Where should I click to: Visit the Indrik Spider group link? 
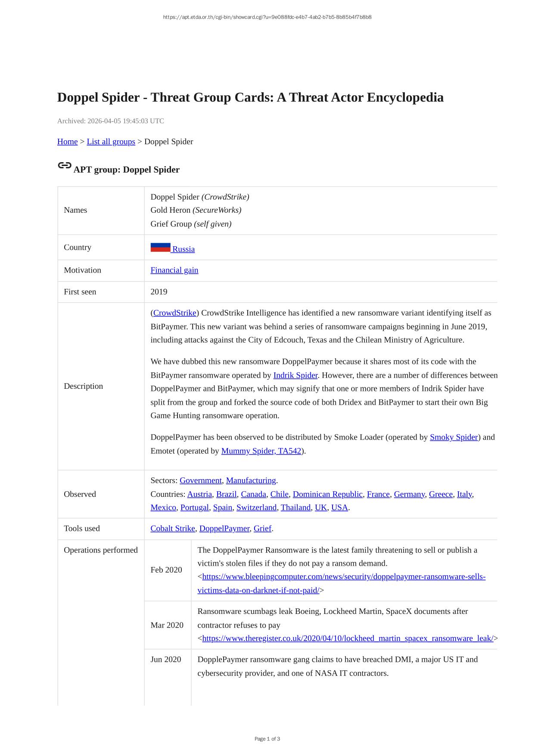[x=295, y=375]
